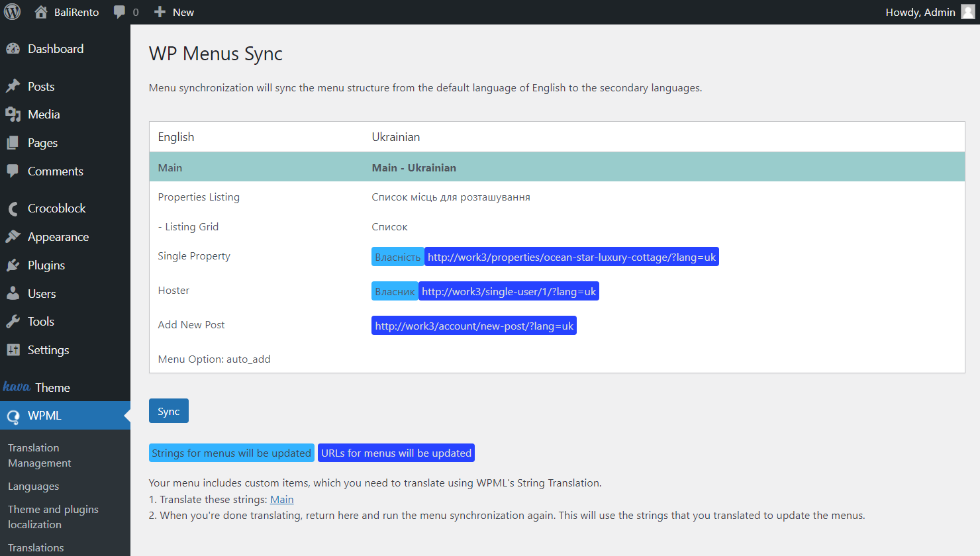Open Theme menu label
Screen dimensions: 980x556
(x=53, y=387)
